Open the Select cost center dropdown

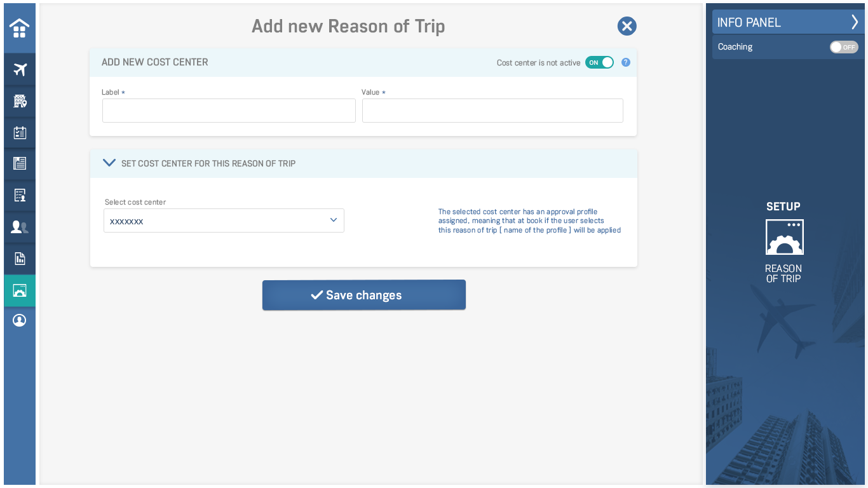tap(224, 220)
